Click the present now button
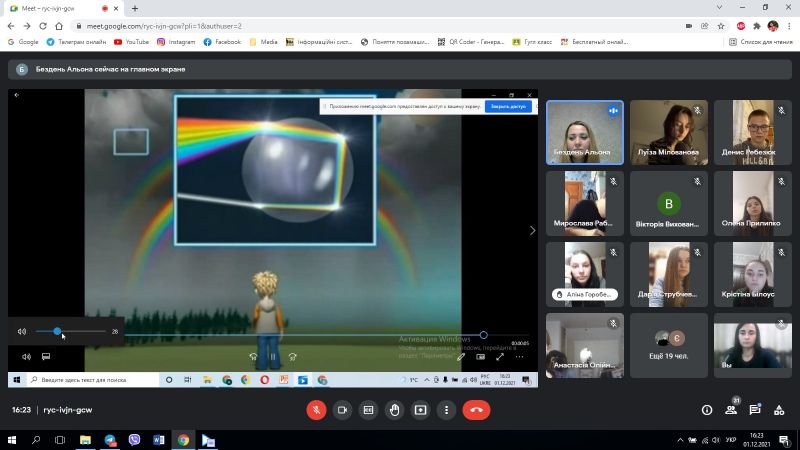The height and width of the screenshot is (450, 800). click(x=420, y=410)
